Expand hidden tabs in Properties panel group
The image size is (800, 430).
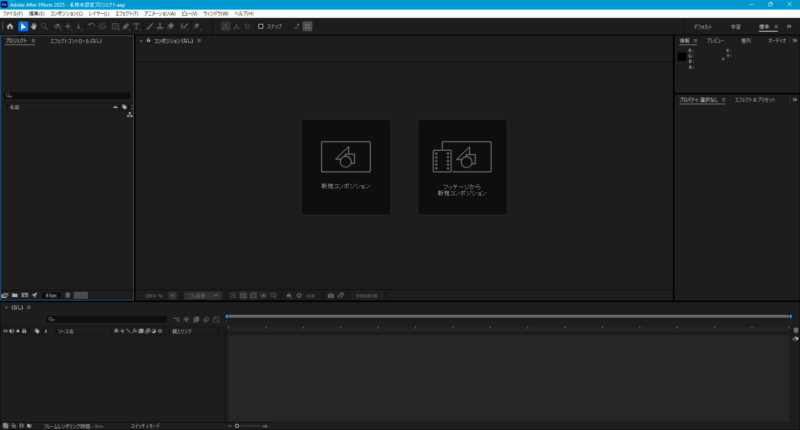[794, 100]
